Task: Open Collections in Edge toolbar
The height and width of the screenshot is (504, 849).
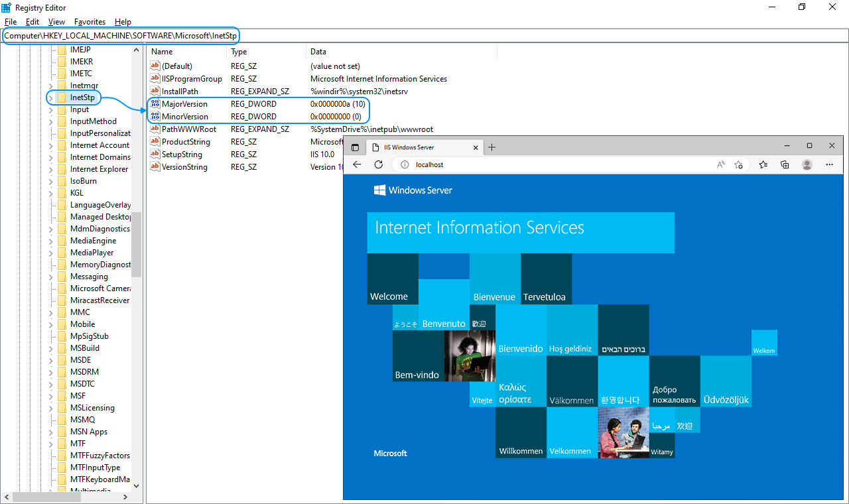Action: (x=785, y=164)
